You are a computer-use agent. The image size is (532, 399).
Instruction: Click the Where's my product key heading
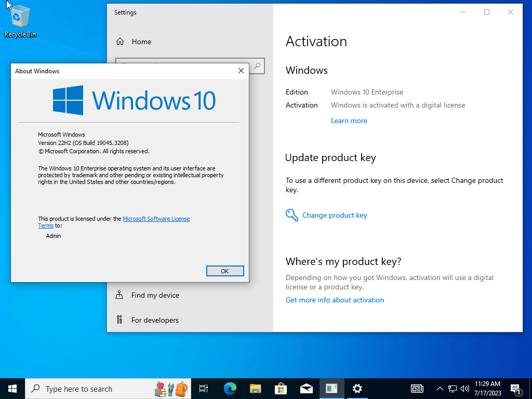(343, 262)
